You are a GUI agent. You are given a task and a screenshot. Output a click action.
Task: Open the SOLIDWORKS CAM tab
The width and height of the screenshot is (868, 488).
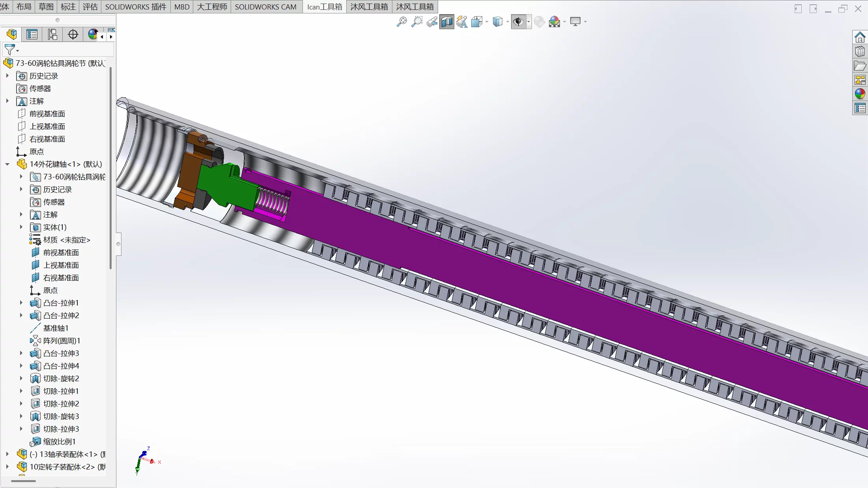265,7
